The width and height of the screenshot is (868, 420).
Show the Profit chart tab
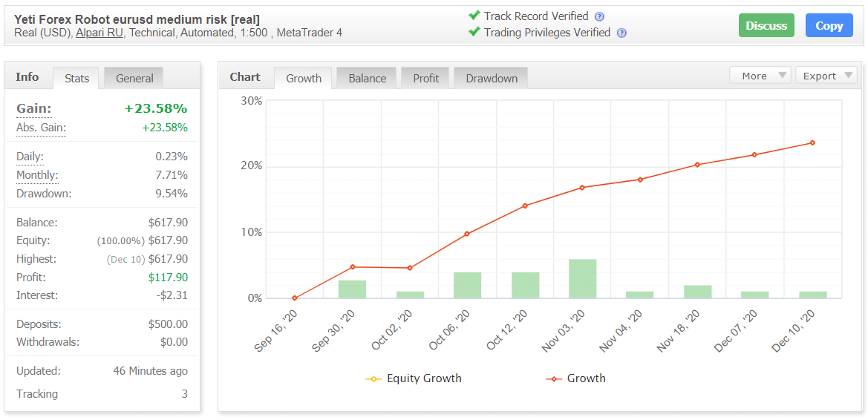(x=425, y=78)
